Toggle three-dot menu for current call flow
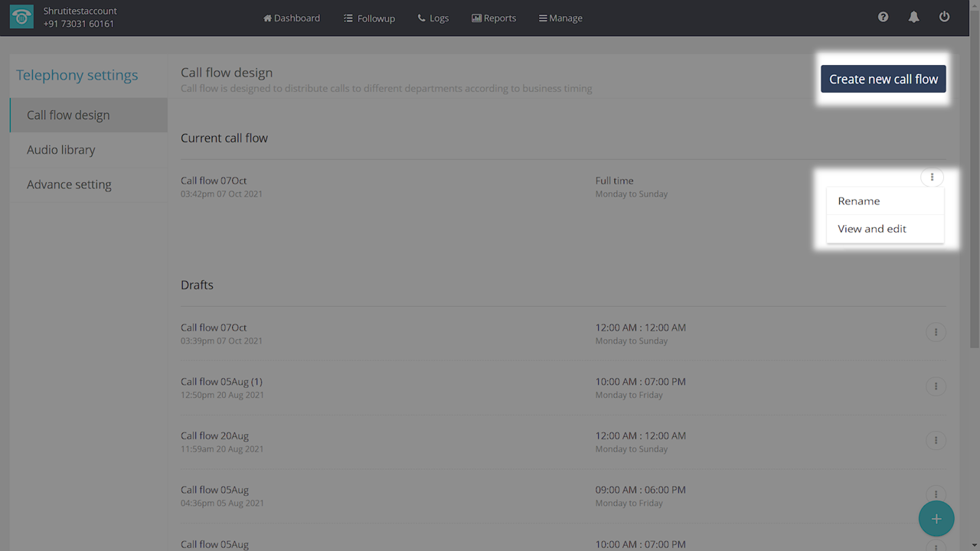Viewport: 980px width, 551px height. (x=932, y=178)
